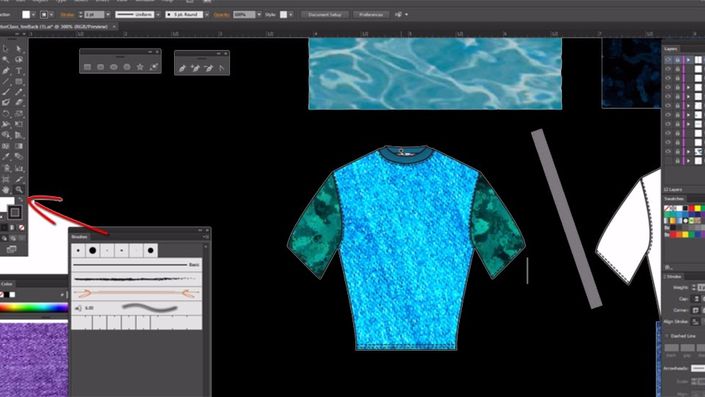Enable the Dashed Line checkbox
Screen dimensions: 705x397
tap(667, 336)
